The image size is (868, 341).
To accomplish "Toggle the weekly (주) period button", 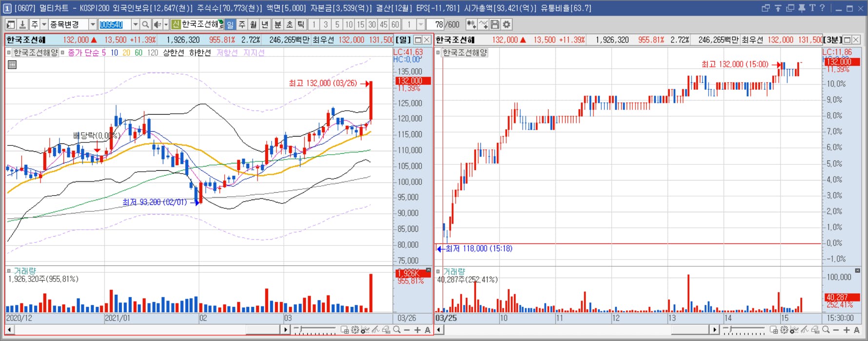I will coord(242,24).
